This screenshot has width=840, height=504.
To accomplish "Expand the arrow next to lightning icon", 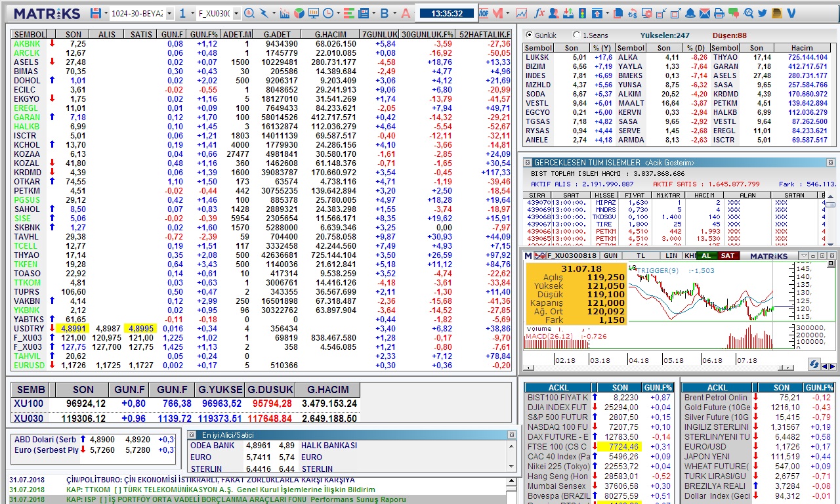I will pos(274,13).
